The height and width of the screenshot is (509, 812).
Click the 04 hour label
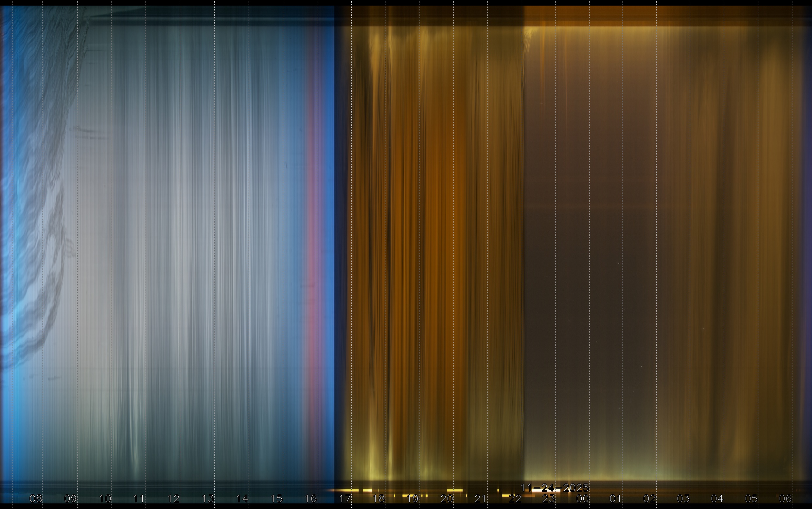point(717,499)
